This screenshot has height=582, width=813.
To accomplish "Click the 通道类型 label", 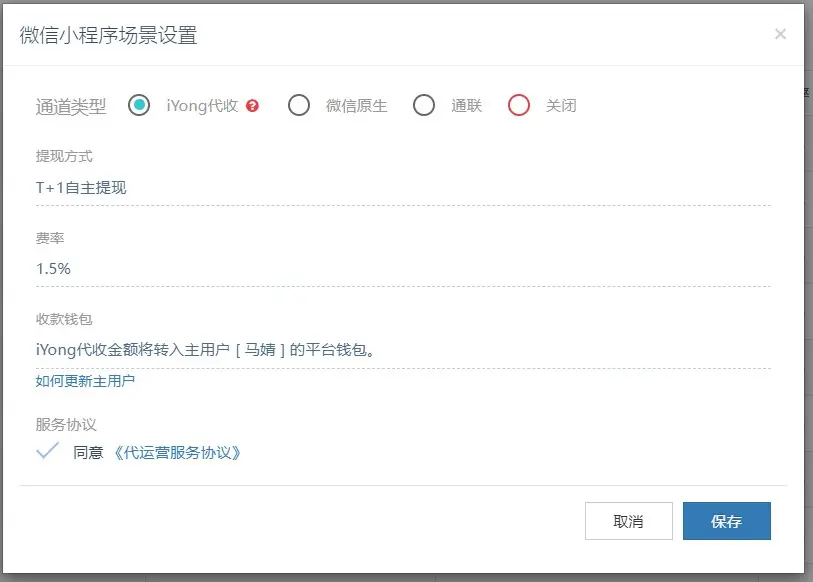I will [x=70, y=106].
